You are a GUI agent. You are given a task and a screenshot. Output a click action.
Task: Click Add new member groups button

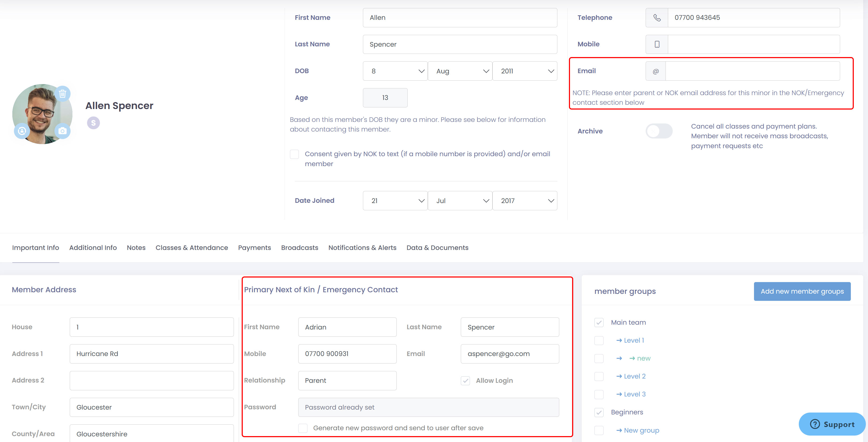point(802,291)
